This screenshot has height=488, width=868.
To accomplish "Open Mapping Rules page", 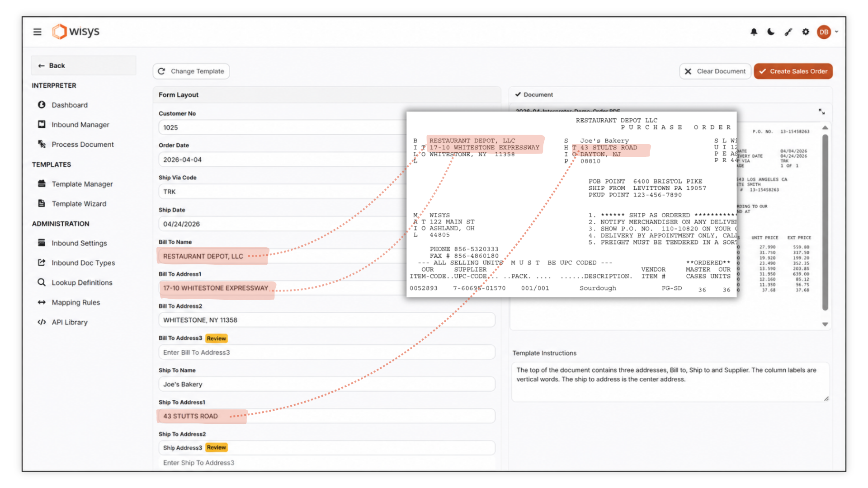I will pyautogui.click(x=75, y=303).
